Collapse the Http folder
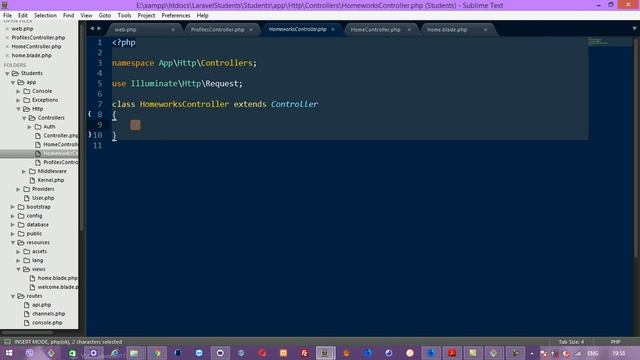The width and height of the screenshot is (640, 360). coord(18,109)
